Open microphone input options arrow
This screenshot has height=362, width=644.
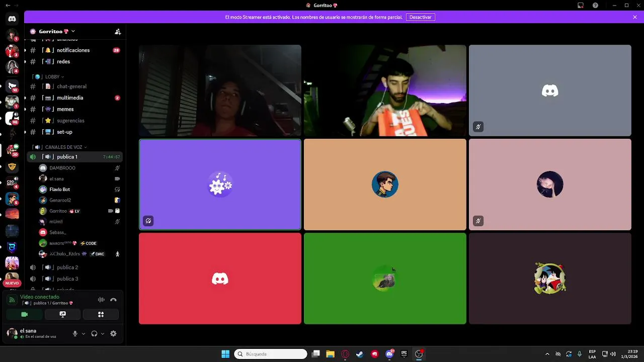[84, 333]
